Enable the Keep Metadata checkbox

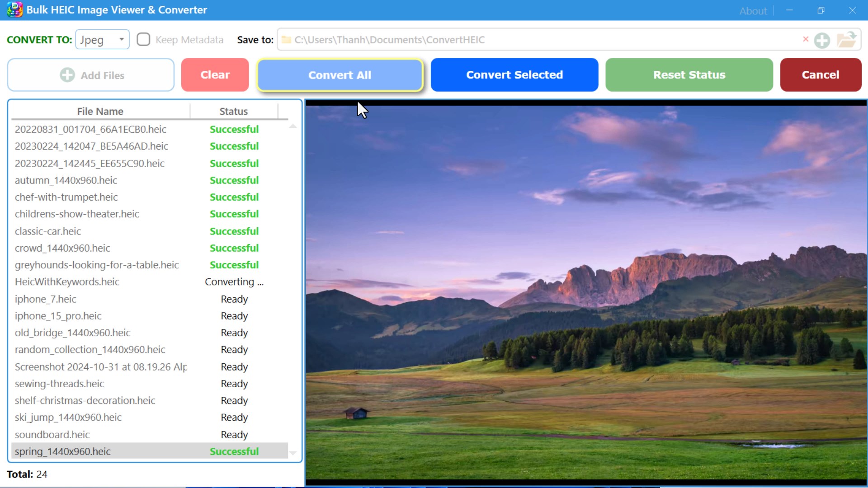(143, 39)
